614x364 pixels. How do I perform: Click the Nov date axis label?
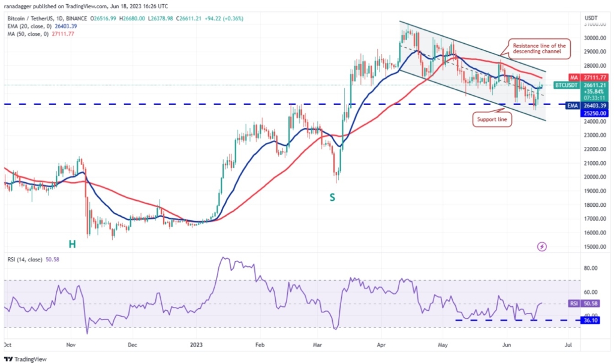pos(71,345)
